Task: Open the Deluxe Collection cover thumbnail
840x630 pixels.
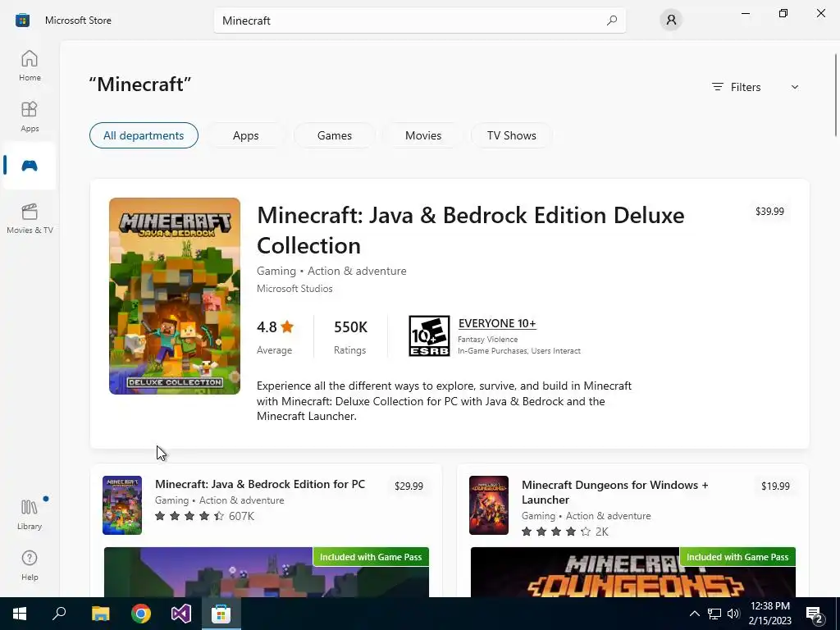Action: 175,296
